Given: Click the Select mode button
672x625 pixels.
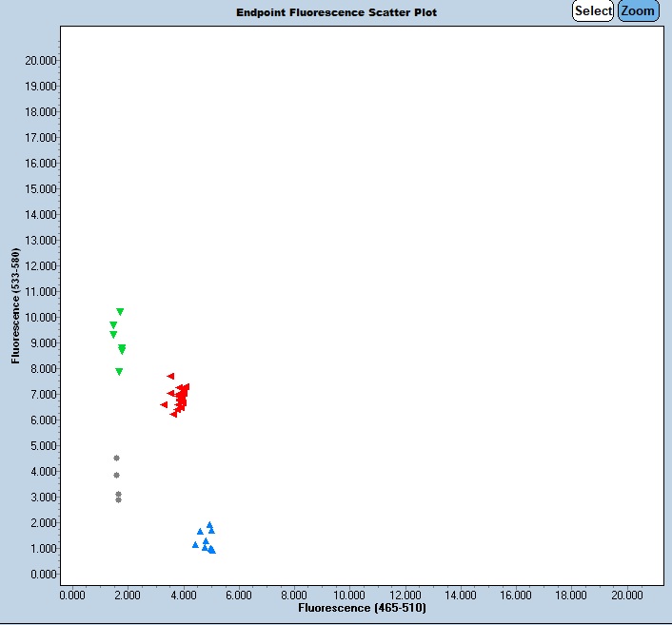Looking at the screenshot, I should pos(593,11).
